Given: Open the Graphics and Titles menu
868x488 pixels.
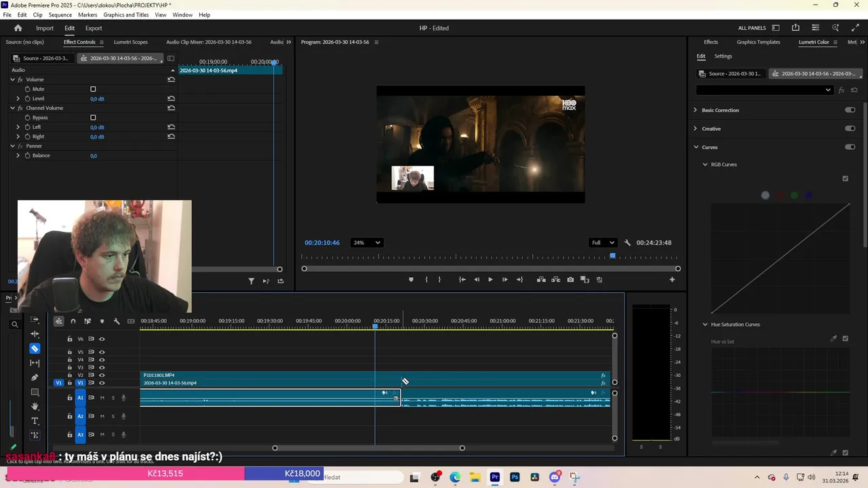Looking at the screenshot, I should tap(126, 14).
